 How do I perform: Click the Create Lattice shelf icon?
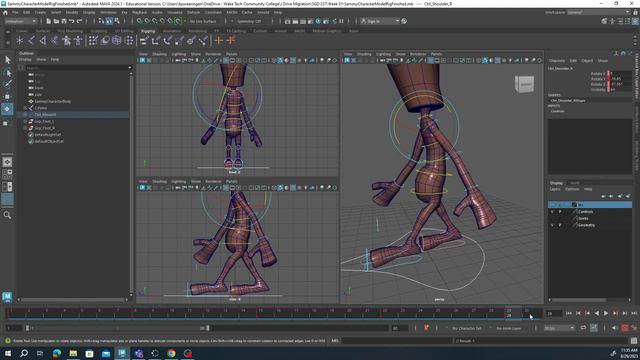[117, 40]
